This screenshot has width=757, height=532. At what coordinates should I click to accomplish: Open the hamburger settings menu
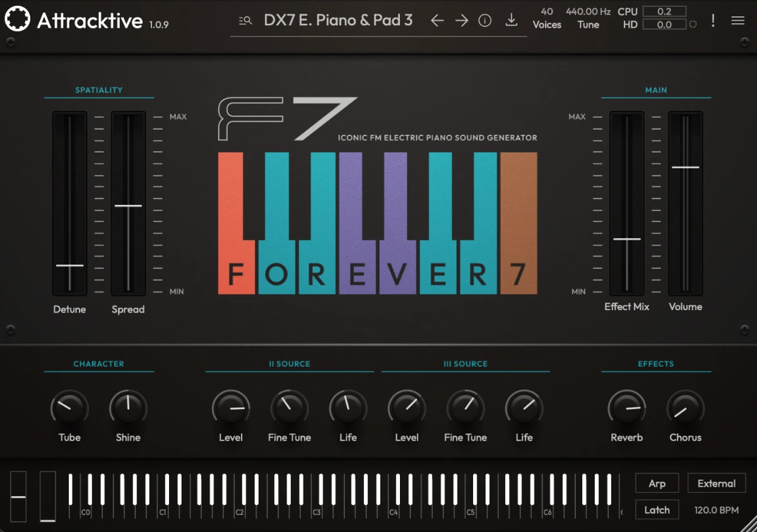click(x=737, y=20)
